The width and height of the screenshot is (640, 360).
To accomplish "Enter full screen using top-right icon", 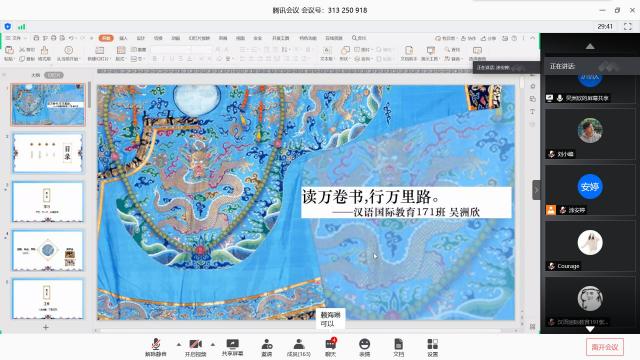I will pyautogui.click(x=628, y=27).
